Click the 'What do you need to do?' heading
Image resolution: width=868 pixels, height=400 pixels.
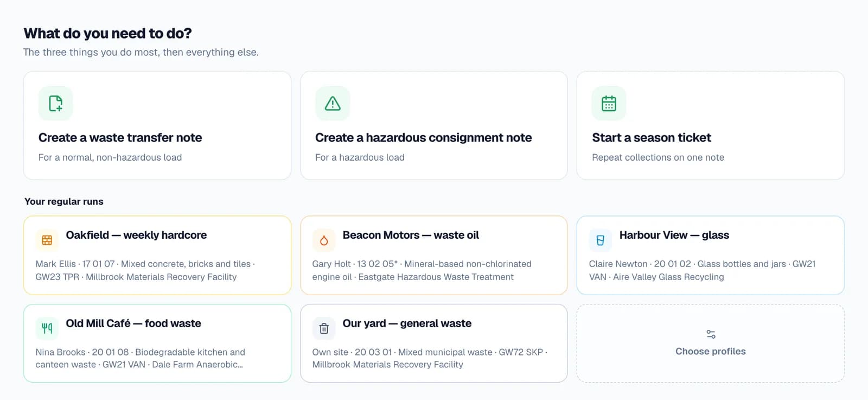(x=107, y=33)
